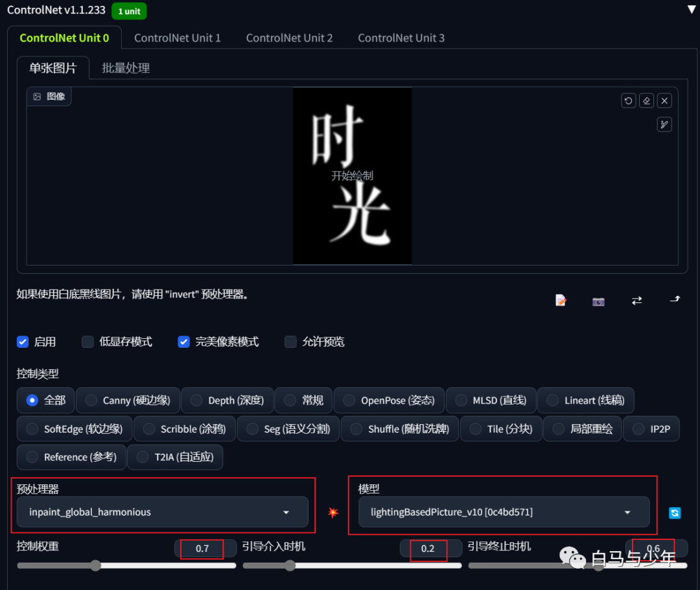Click the 引导介入时机 slider handle
This screenshot has height=590, width=700.
pos(290,565)
